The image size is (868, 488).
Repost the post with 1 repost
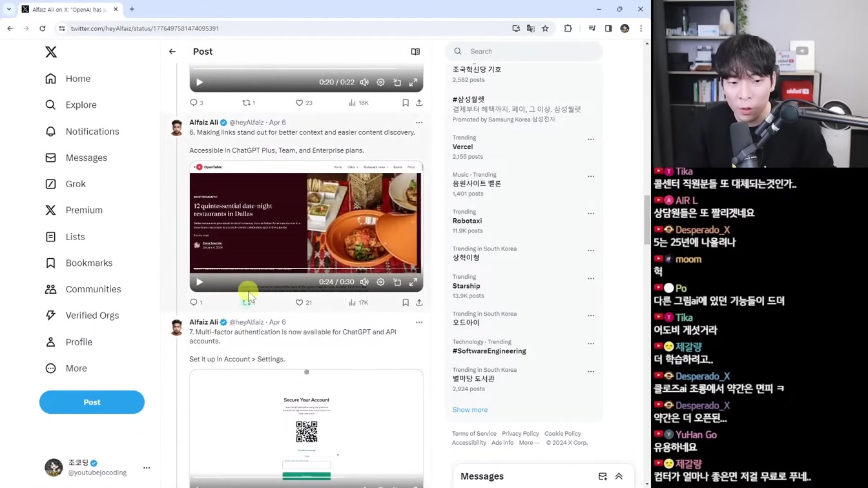(x=248, y=103)
